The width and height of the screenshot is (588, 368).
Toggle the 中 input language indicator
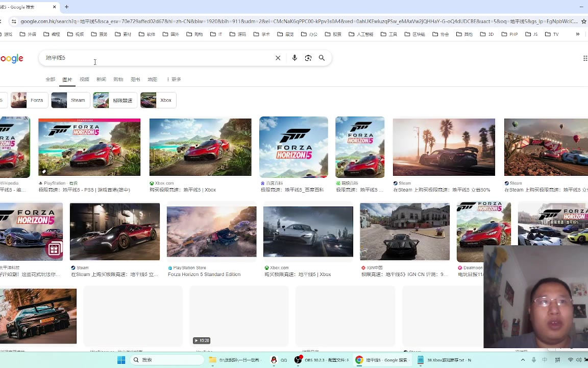545,360
